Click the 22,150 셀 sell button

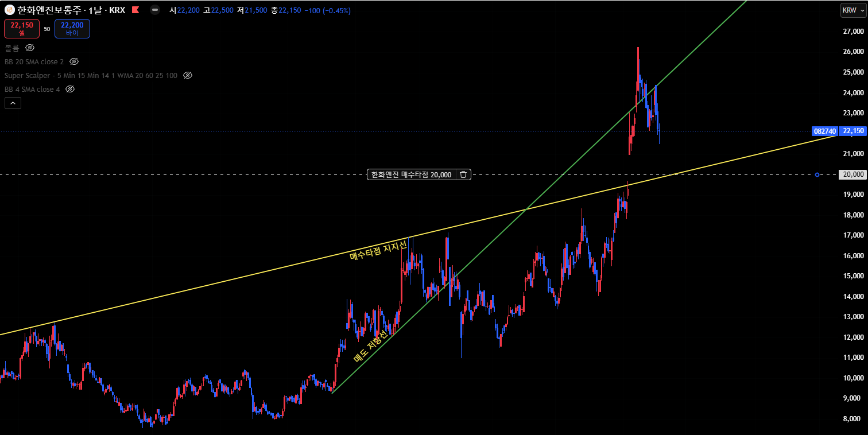point(22,29)
